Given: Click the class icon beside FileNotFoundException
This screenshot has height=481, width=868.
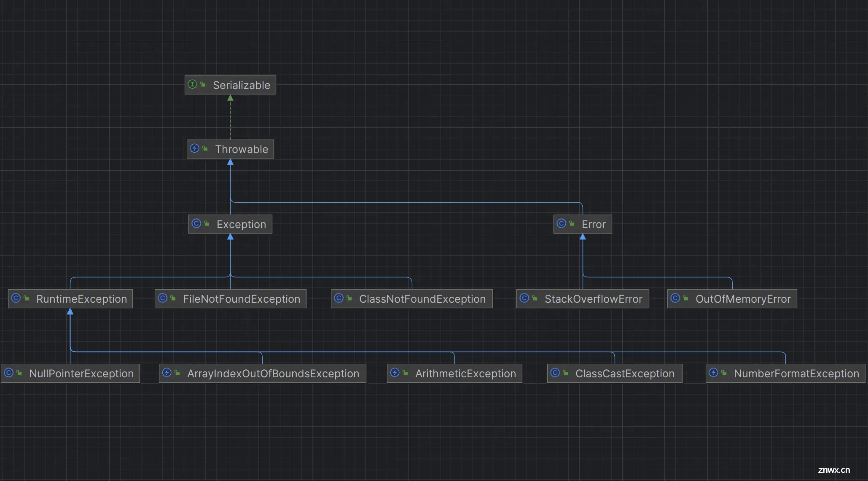Looking at the screenshot, I should point(162,298).
